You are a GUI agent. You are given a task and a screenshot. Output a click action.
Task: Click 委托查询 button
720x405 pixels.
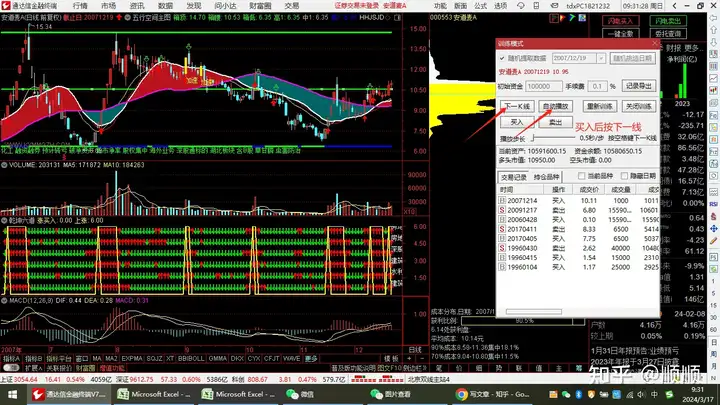[x=668, y=34]
